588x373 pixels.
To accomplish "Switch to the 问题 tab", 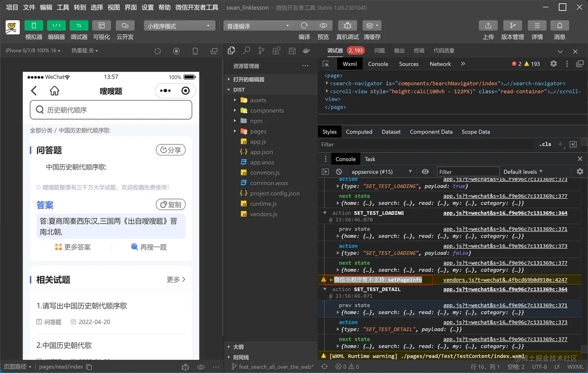I will [x=380, y=51].
